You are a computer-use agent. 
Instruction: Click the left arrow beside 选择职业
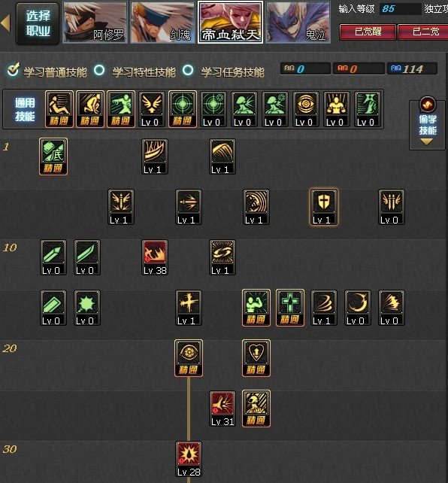click(5, 23)
